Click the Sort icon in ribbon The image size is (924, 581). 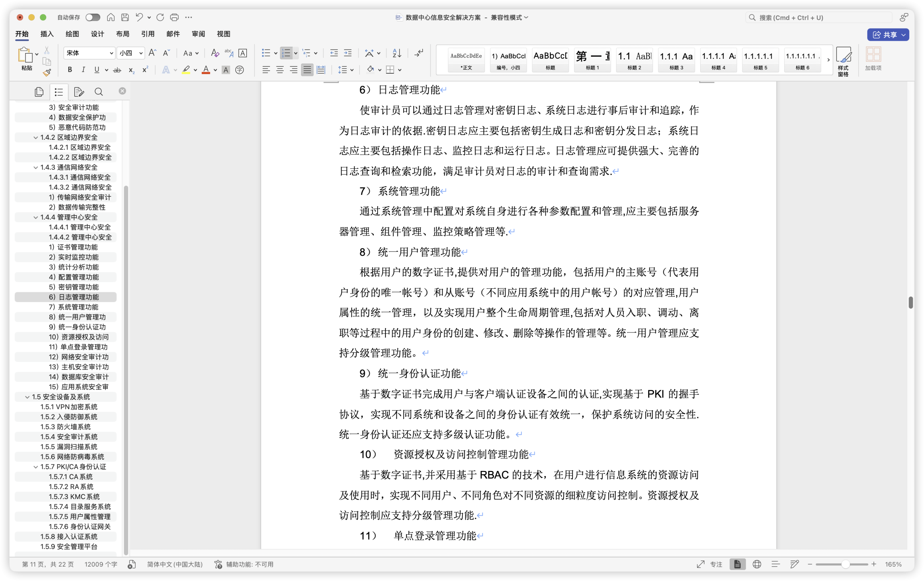click(x=397, y=53)
